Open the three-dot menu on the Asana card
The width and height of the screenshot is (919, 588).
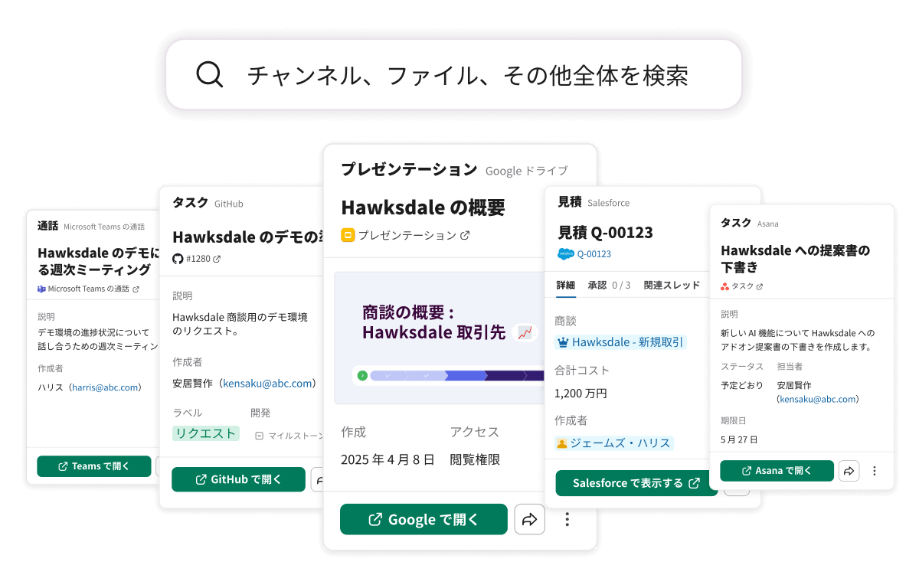pyautogui.click(x=875, y=471)
